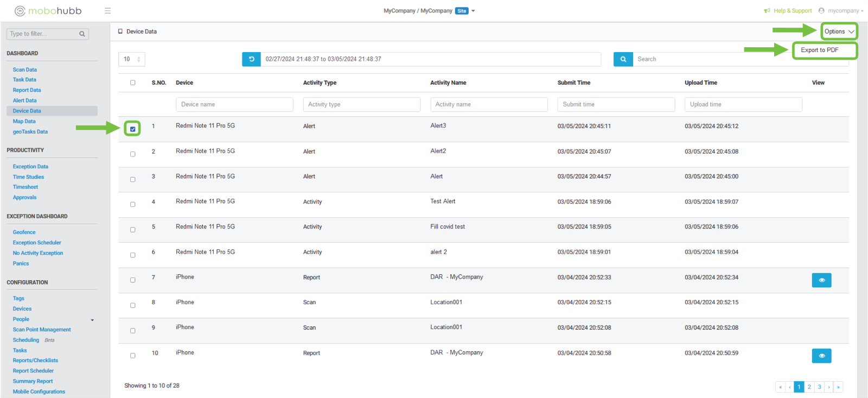
Task: Open the Options dropdown
Action: click(839, 31)
